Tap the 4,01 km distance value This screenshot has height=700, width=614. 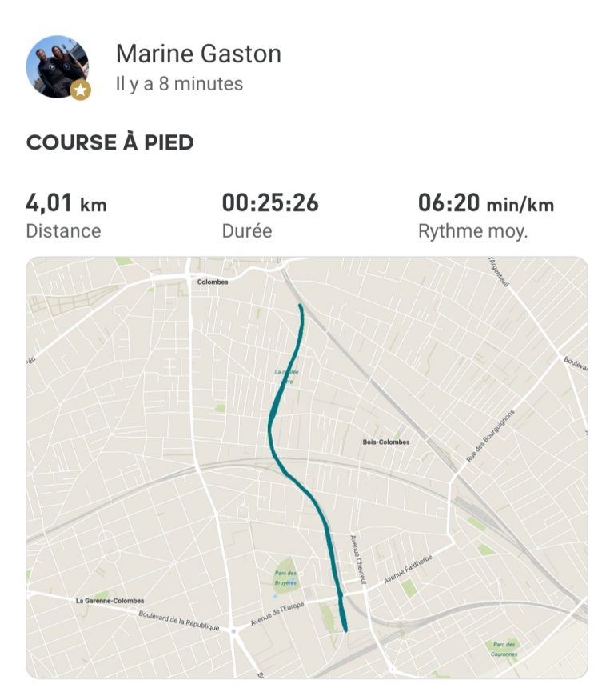click(x=66, y=203)
